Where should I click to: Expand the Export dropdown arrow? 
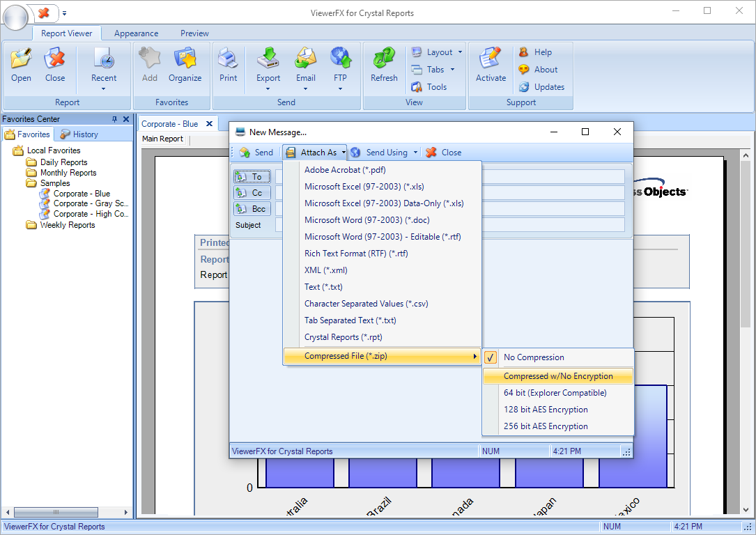pyautogui.click(x=268, y=88)
